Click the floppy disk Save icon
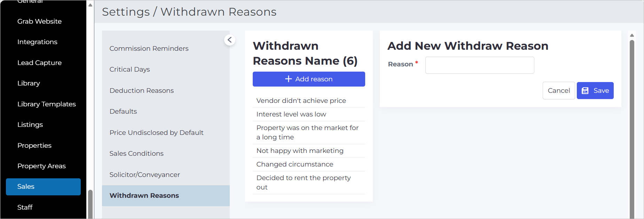 (585, 91)
